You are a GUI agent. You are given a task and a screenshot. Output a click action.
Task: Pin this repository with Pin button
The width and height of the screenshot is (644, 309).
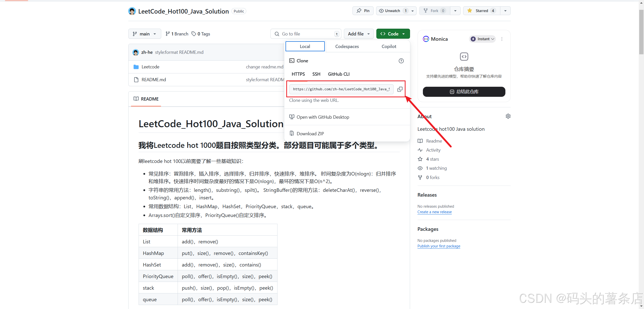[363, 11]
